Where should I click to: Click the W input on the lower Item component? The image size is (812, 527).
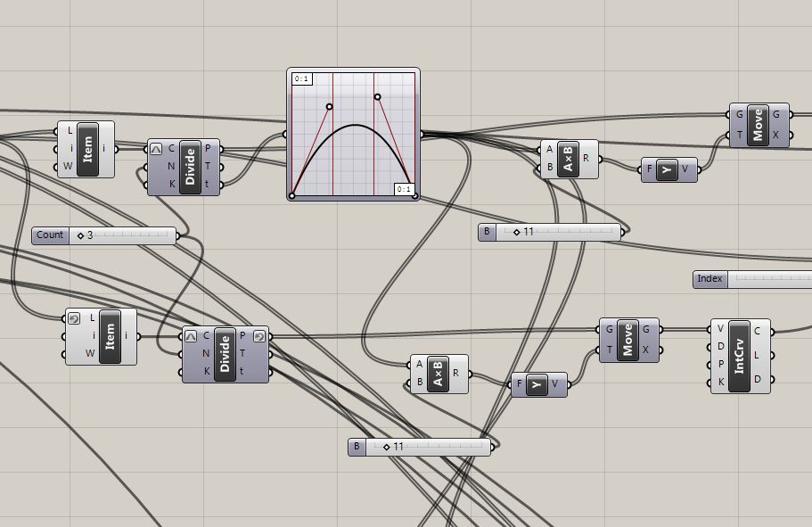[x=90, y=353]
